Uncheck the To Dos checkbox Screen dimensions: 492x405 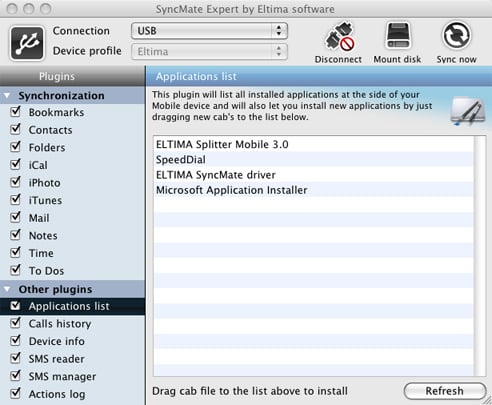point(16,270)
